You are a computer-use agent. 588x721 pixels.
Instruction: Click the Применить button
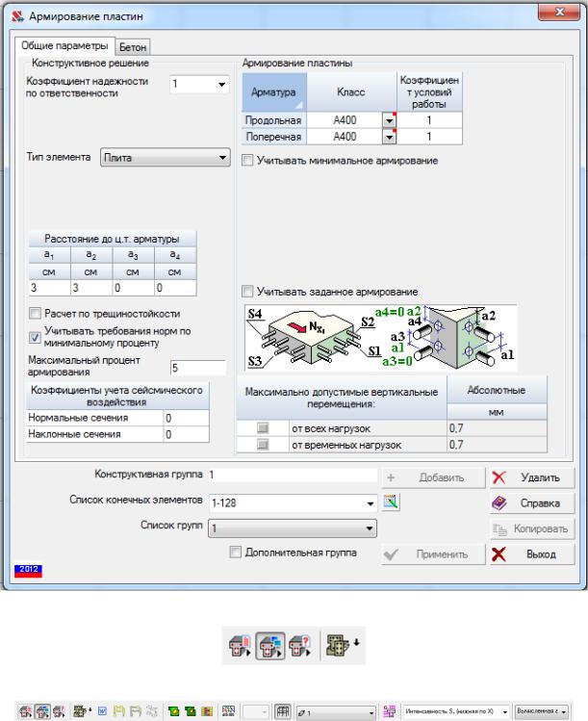coord(433,554)
